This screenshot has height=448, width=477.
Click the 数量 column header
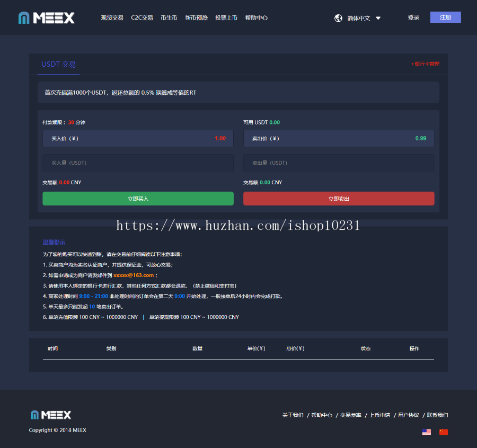click(198, 348)
